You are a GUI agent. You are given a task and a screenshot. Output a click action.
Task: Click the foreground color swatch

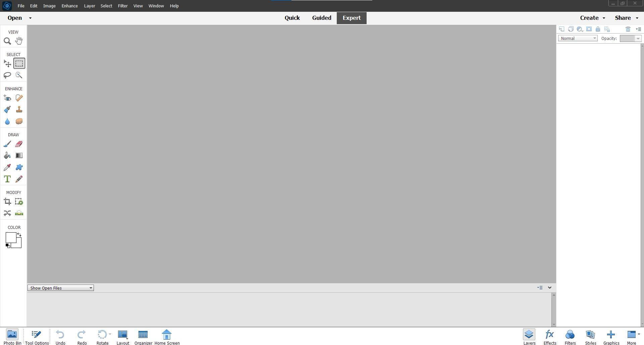[x=10, y=238]
